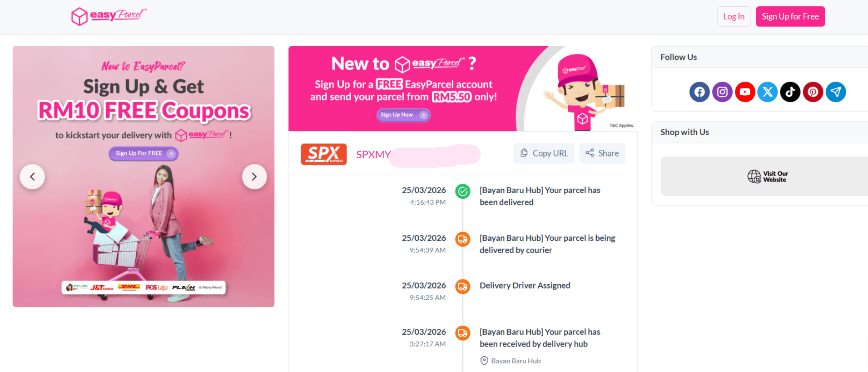This screenshot has width=868, height=372.
Task: Open EasyParcel TikTok page
Action: (x=790, y=92)
